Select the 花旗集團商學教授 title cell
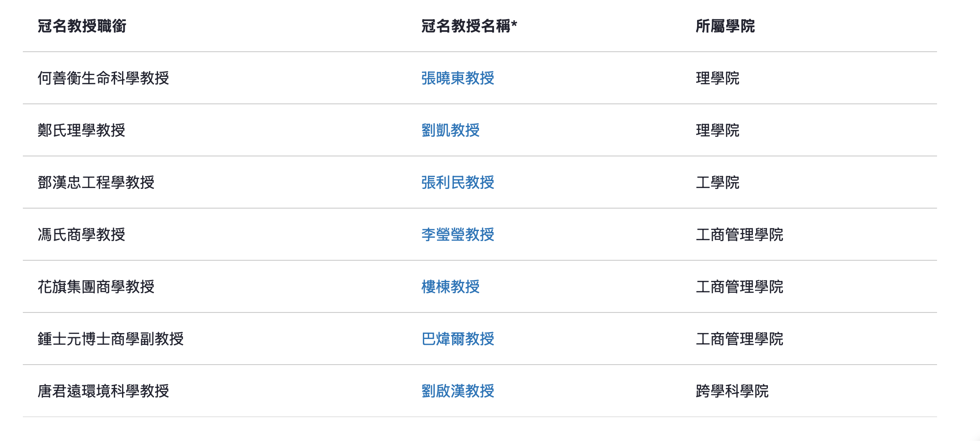980x441 pixels. [x=96, y=287]
